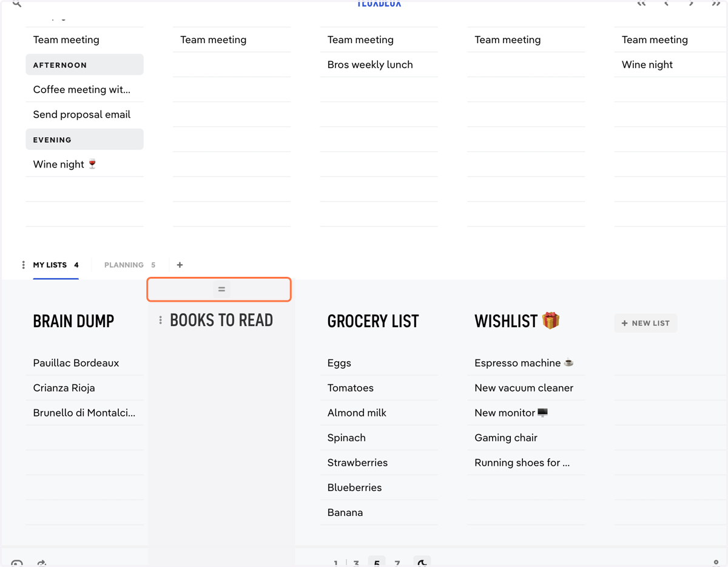
Task: Click the NEW LIST button
Action: (645, 323)
